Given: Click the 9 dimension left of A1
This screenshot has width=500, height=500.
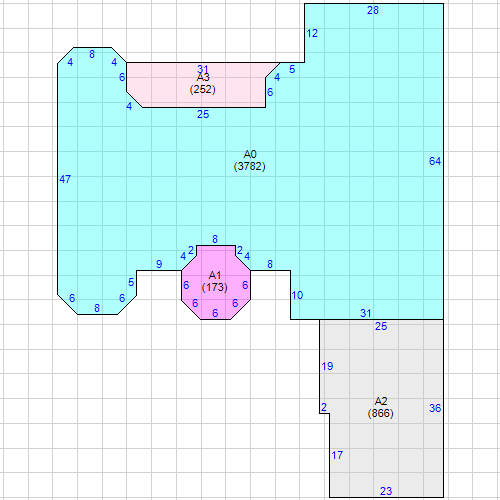Looking at the screenshot, I should tap(159, 264).
